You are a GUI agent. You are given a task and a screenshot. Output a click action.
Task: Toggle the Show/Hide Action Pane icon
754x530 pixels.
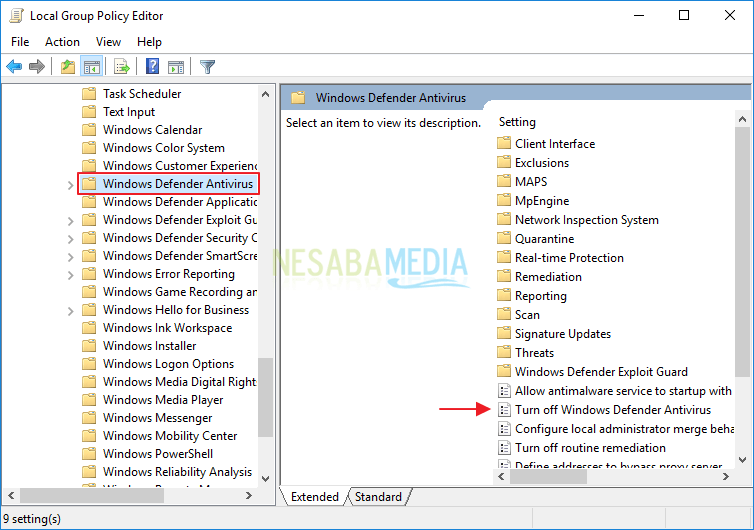tap(176, 67)
